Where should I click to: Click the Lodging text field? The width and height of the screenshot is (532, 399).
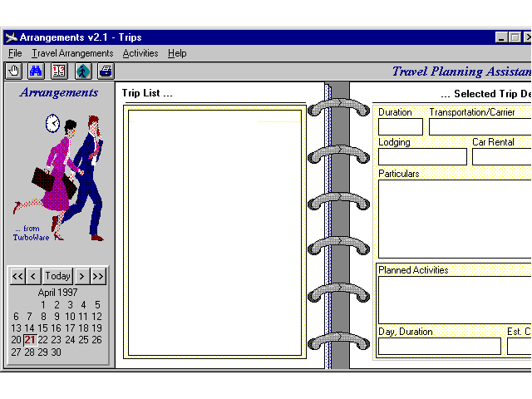point(422,157)
